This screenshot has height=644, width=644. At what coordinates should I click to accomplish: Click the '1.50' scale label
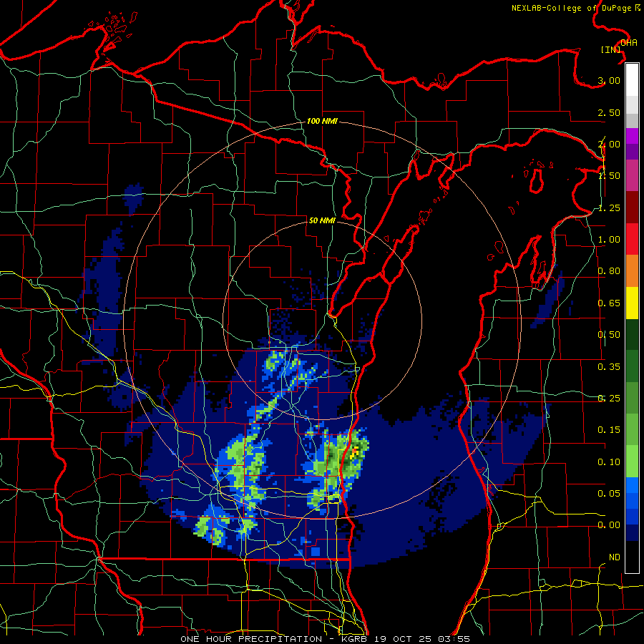pyautogui.click(x=609, y=176)
